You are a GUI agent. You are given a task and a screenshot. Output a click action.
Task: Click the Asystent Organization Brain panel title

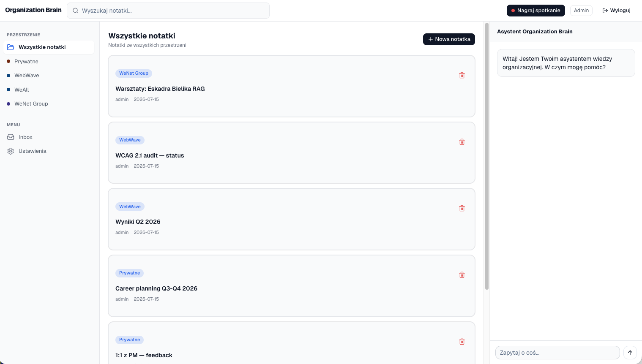coord(535,32)
